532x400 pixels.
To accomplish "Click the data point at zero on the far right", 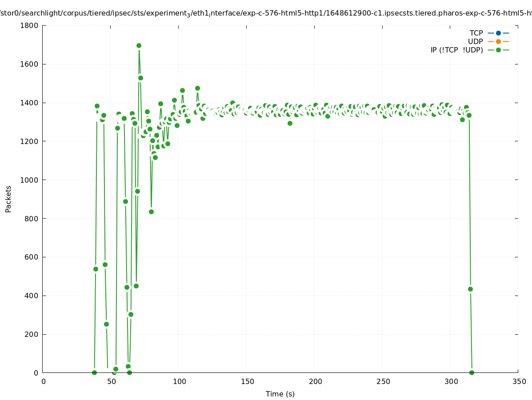I will tap(472, 372).
